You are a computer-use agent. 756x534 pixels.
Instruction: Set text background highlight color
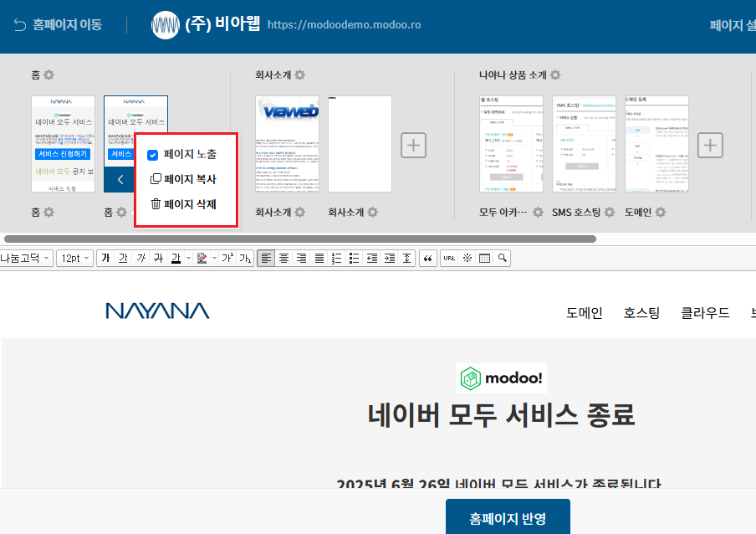point(202,258)
